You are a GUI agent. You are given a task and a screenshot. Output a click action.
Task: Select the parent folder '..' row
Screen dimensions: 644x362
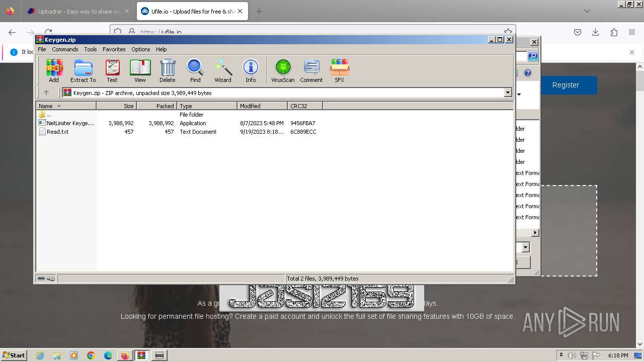tap(45, 115)
